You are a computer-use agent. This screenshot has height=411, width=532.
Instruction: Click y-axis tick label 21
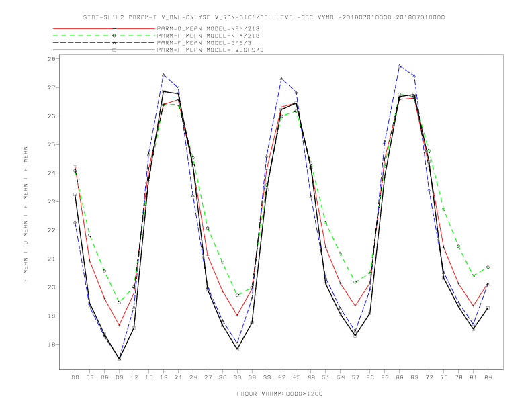pos(52,259)
